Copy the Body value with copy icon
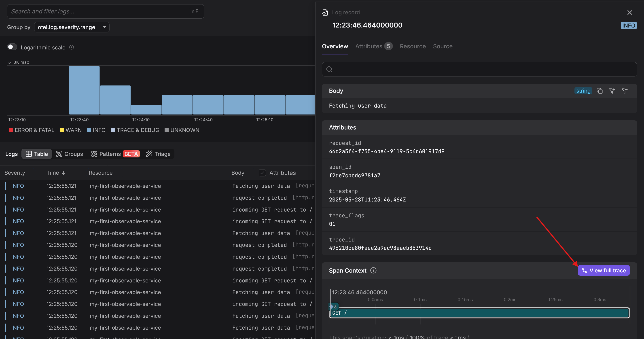644x339 pixels. click(599, 91)
